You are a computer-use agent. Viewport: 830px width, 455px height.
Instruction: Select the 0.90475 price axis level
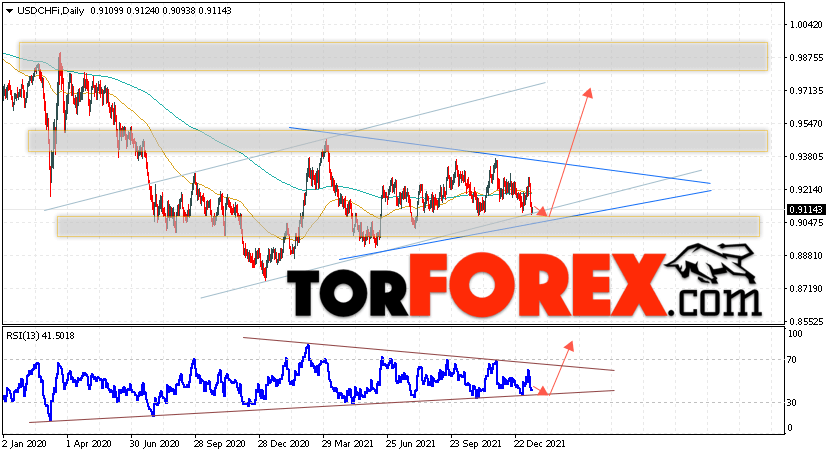pyautogui.click(x=806, y=222)
